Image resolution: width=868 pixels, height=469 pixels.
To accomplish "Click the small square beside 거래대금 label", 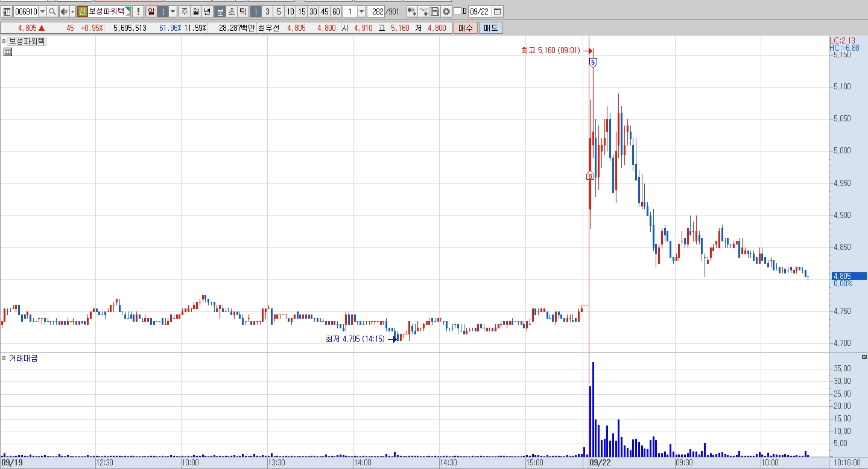I will click(x=4, y=358).
